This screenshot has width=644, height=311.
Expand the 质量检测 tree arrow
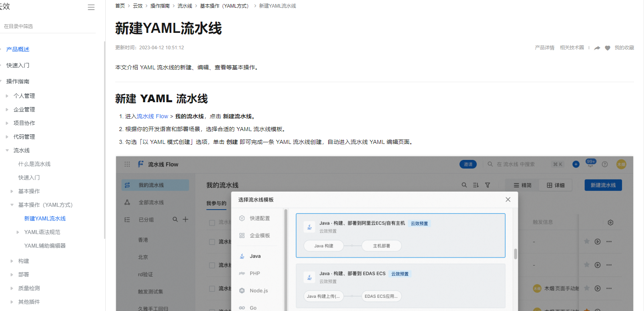coord(12,288)
